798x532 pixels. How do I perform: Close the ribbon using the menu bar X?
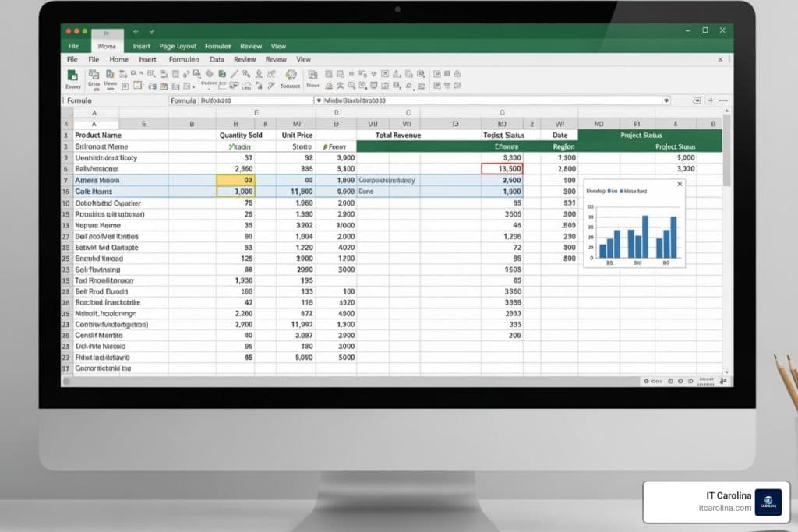click(x=720, y=59)
